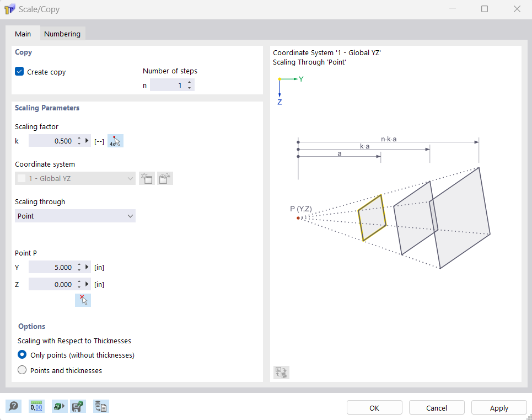532x420 pixels.
Task: Save current values as default icon
Action: click(x=78, y=406)
